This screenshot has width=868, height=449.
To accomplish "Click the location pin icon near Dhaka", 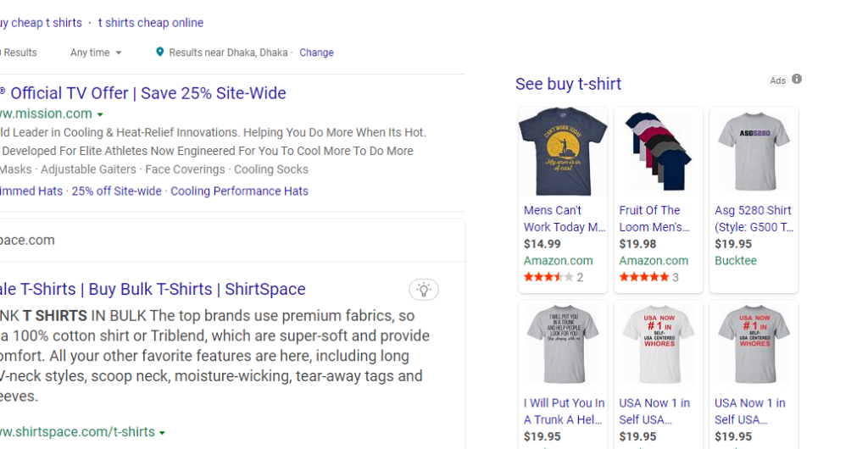I will 160,52.
